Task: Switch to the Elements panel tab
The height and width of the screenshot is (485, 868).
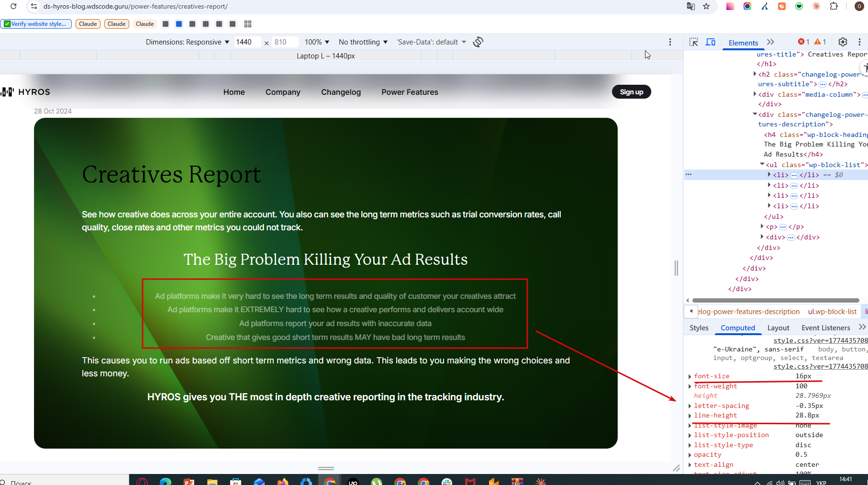Action: coord(743,43)
